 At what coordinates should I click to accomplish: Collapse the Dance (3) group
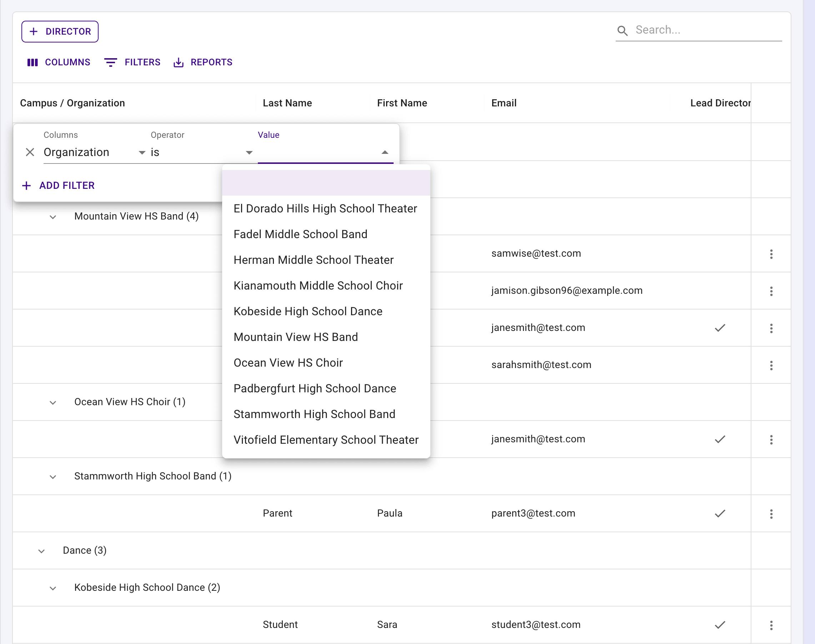click(41, 551)
